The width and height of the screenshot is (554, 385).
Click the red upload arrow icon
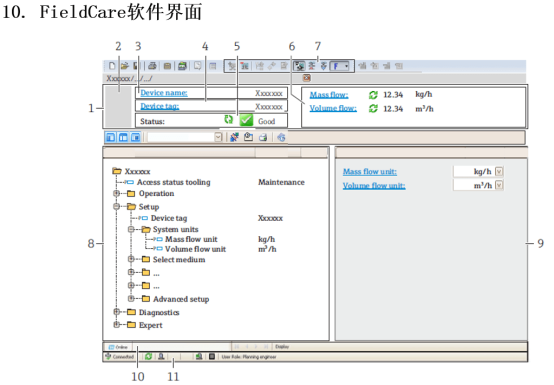pyautogui.click(x=312, y=66)
